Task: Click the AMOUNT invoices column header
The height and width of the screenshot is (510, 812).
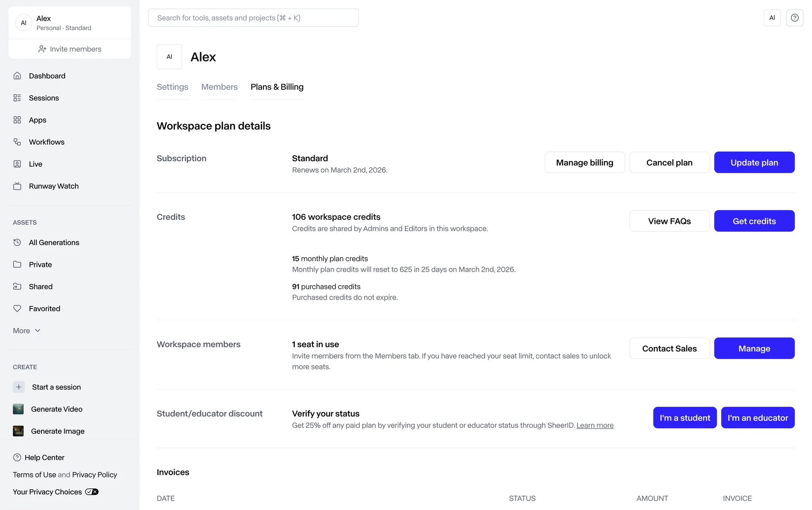Action: click(x=652, y=499)
